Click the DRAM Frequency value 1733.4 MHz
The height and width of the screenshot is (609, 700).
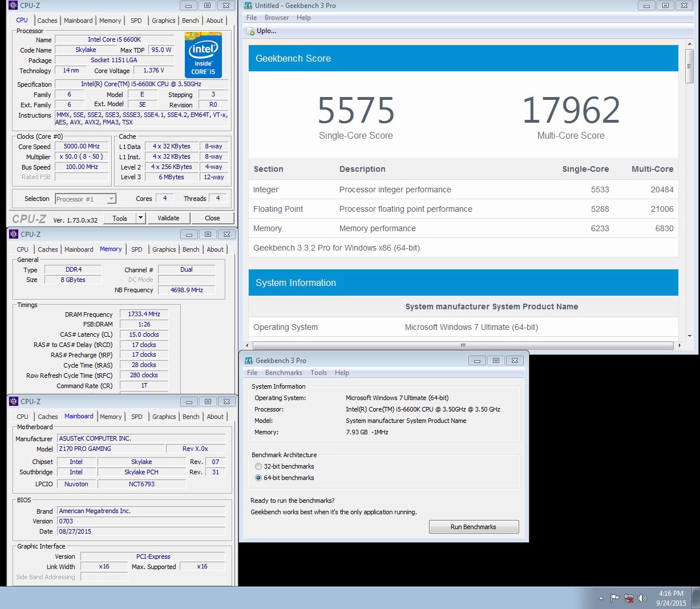(144, 314)
